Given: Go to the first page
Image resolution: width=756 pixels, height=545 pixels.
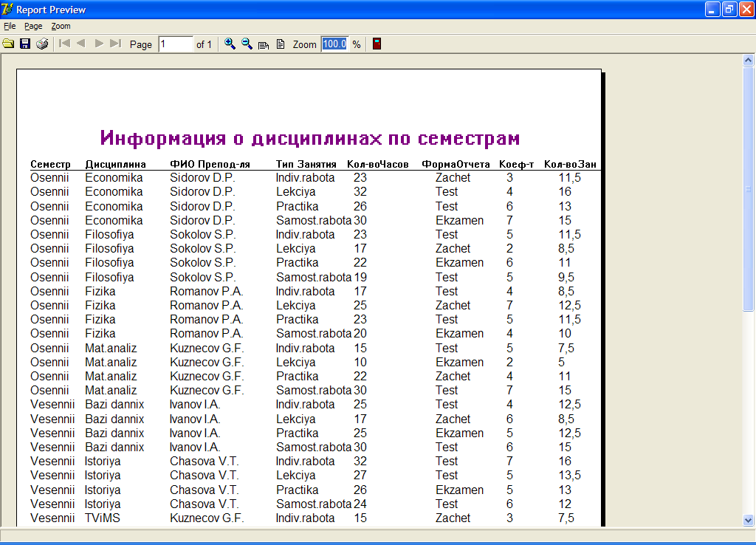Looking at the screenshot, I should pos(64,44).
